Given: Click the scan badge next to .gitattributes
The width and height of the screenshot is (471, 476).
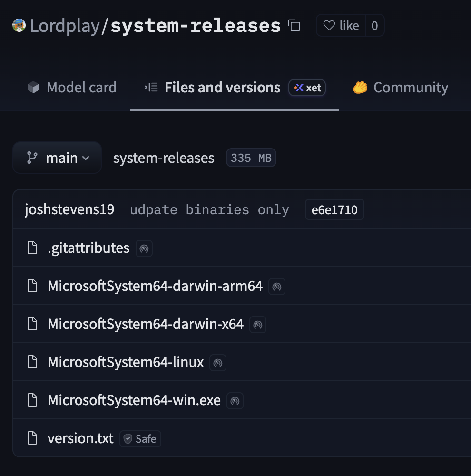Looking at the screenshot, I should point(144,248).
